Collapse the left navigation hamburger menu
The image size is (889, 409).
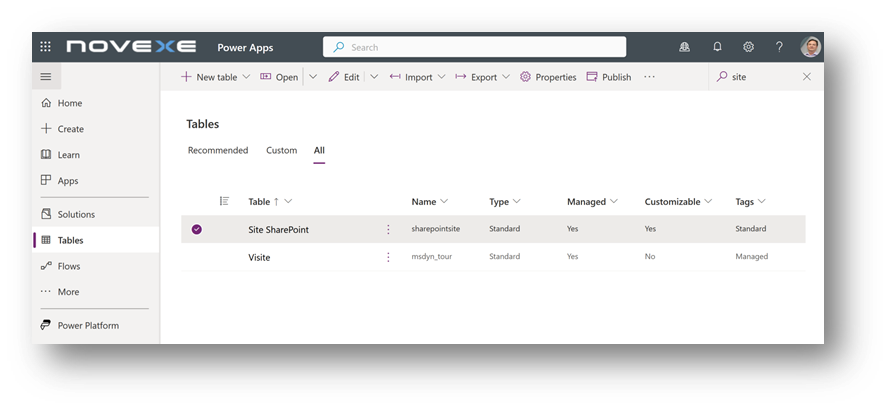click(46, 77)
